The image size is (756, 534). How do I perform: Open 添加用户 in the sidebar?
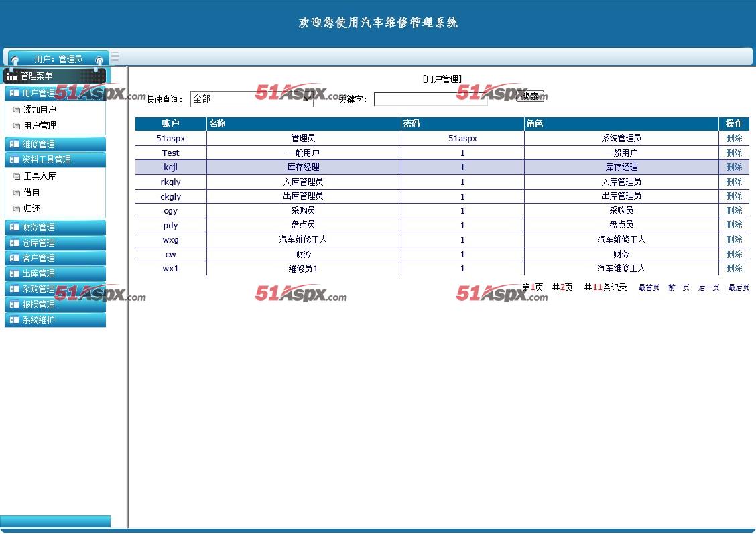40,109
